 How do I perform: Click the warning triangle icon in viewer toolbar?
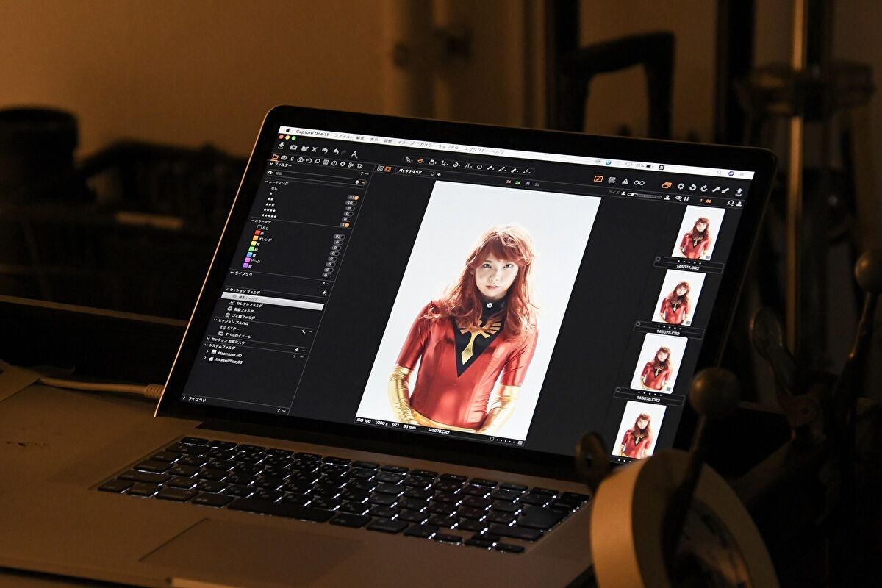pos(625,182)
